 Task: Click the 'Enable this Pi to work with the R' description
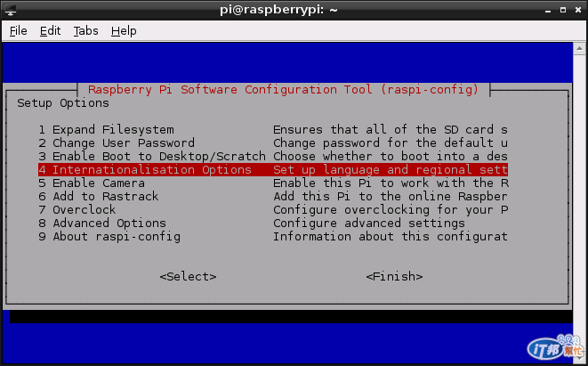(391, 183)
